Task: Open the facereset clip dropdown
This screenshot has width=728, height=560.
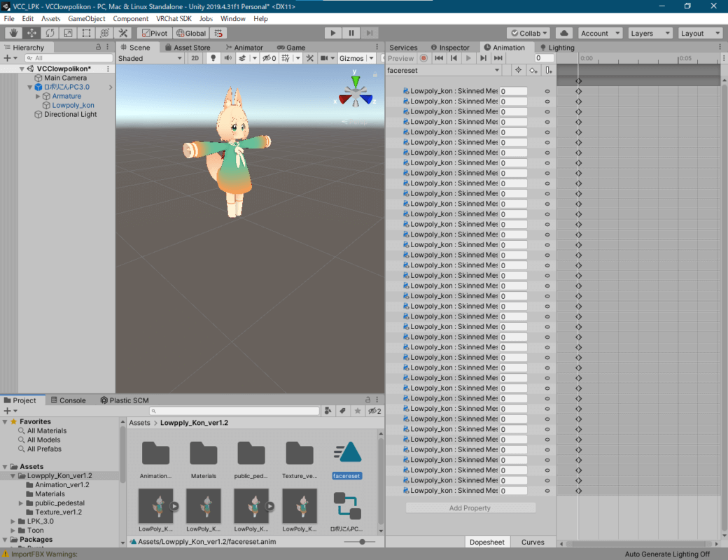Action: [x=444, y=70]
